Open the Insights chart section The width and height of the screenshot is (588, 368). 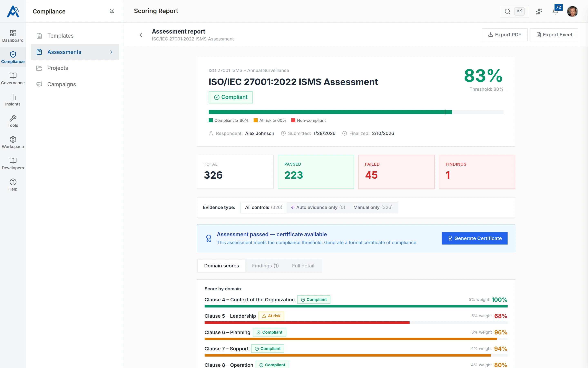coord(13,100)
